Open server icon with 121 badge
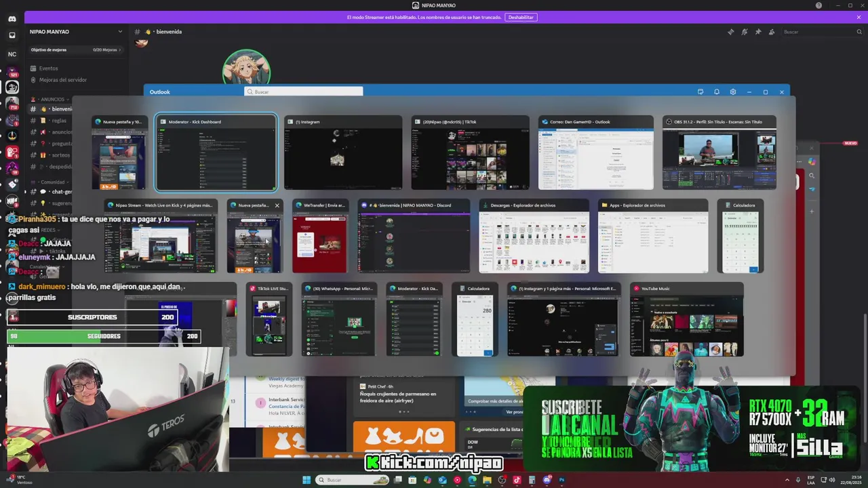Viewport: 868px width, 488px height. coord(12,71)
